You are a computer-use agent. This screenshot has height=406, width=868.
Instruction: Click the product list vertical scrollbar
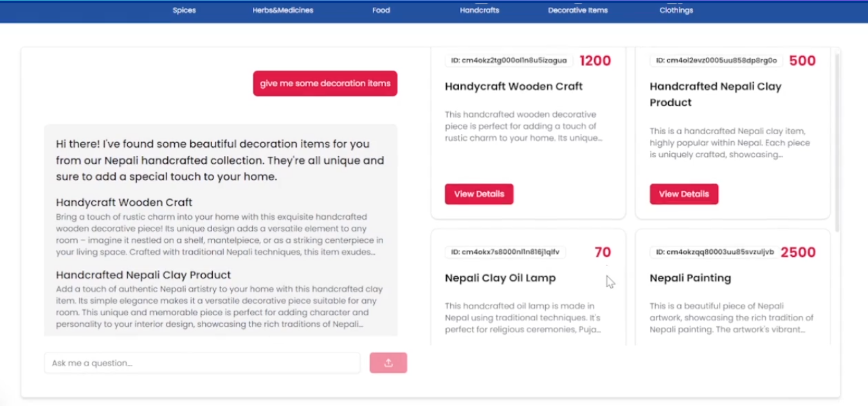(836, 143)
